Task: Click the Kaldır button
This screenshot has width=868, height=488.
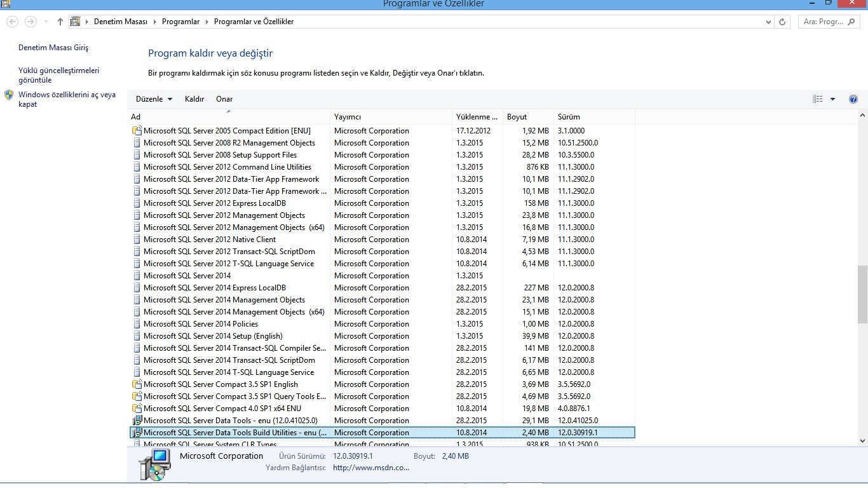Action: tap(194, 99)
